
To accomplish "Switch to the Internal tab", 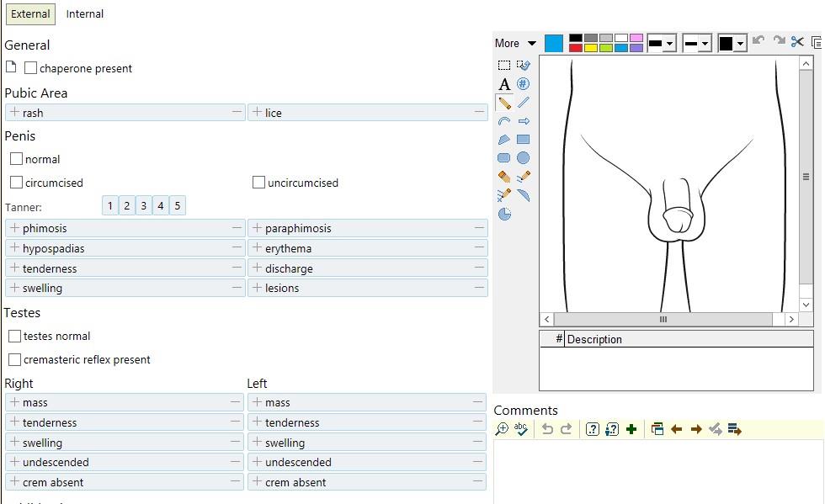I will coord(85,13).
